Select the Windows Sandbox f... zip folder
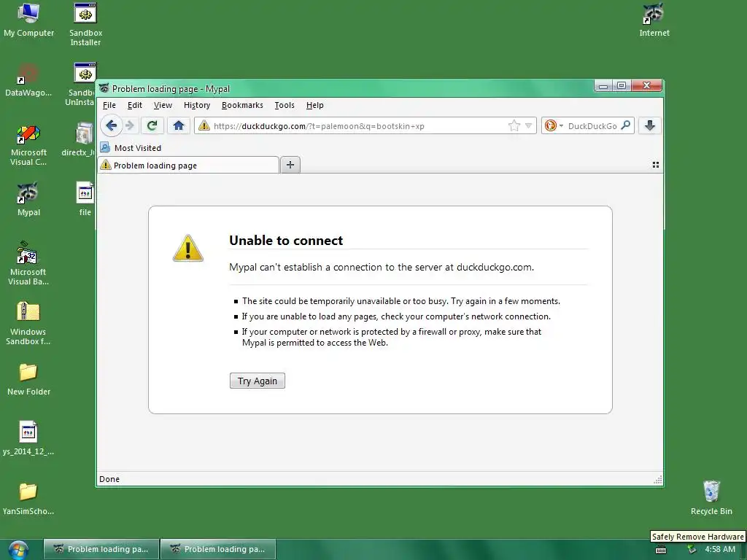 click(28, 324)
